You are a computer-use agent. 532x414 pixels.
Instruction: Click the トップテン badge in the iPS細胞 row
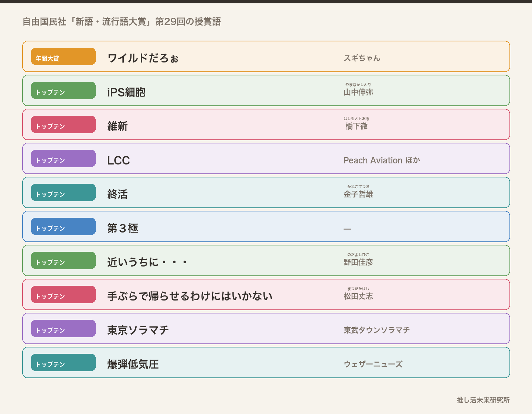coord(63,91)
